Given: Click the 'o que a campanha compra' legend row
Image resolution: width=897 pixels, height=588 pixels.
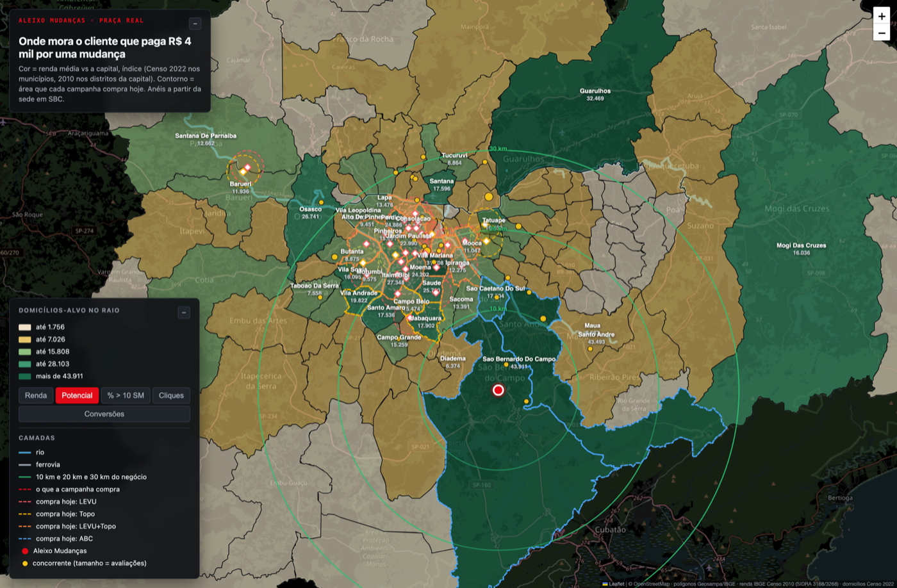Looking at the screenshot, I should tap(69, 489).
